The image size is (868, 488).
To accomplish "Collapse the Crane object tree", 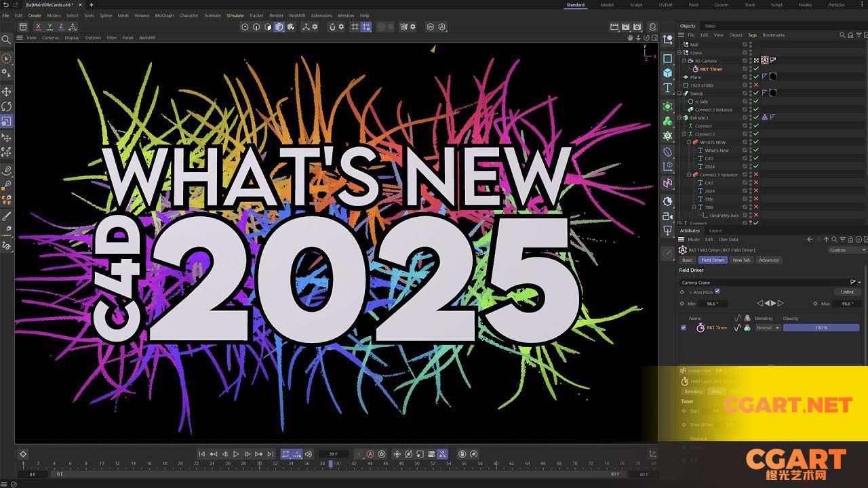I will [x=681, y=53].
